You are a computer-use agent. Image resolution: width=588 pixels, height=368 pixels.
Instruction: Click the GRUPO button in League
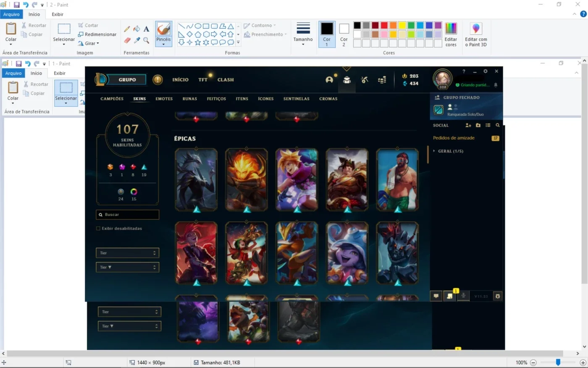coord(127,79)
